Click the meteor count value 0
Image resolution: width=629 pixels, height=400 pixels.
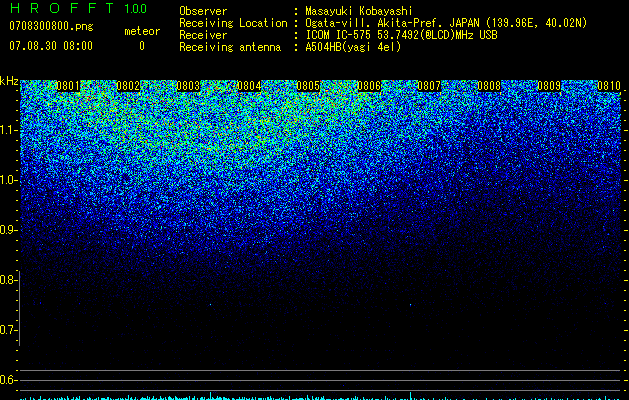[142, 46]
